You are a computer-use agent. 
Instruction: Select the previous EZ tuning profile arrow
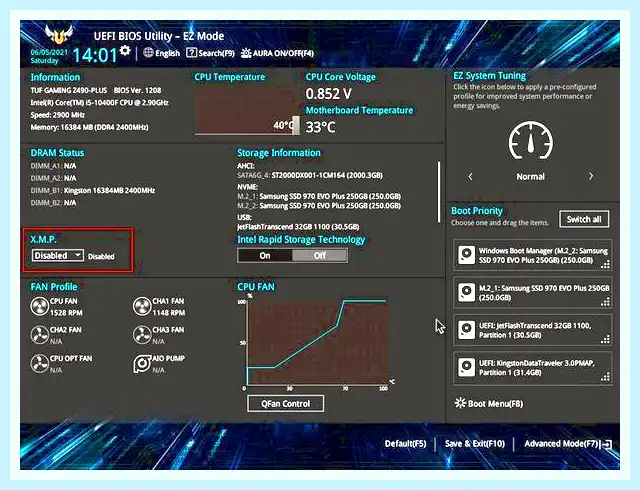[x=471, y=176]
